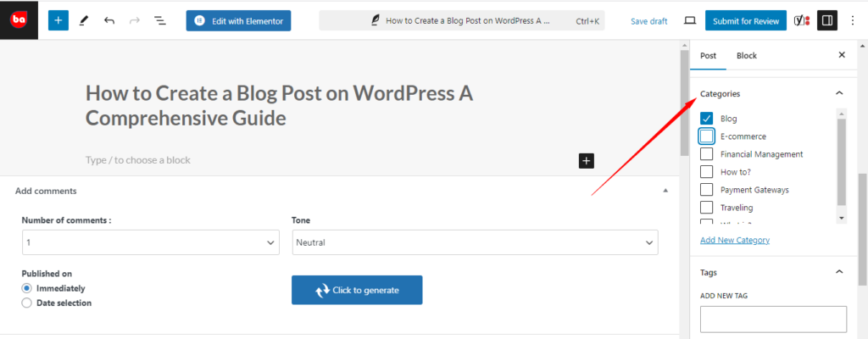This screenshot has height=339, width=868.
Task: Check the Payment Gateways category
Action: tap(706, 190)
